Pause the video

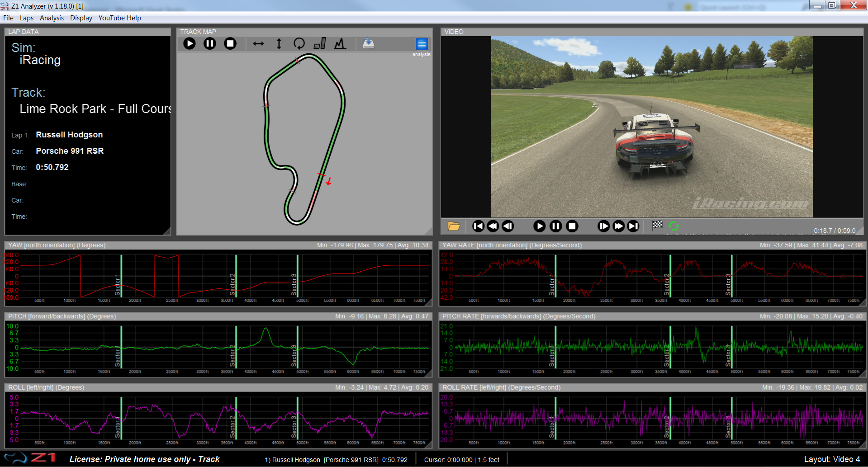pyautogui.click(x=556, y=226)
